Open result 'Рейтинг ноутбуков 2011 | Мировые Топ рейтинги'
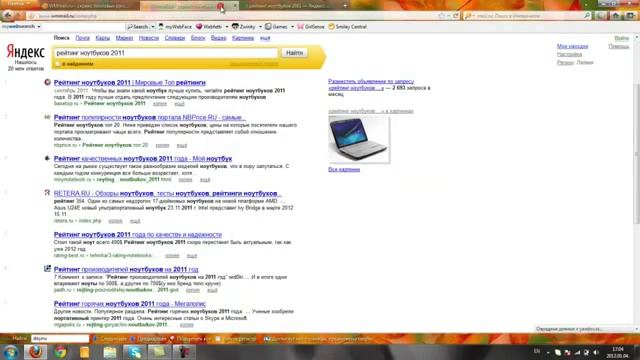 point(130,82)
